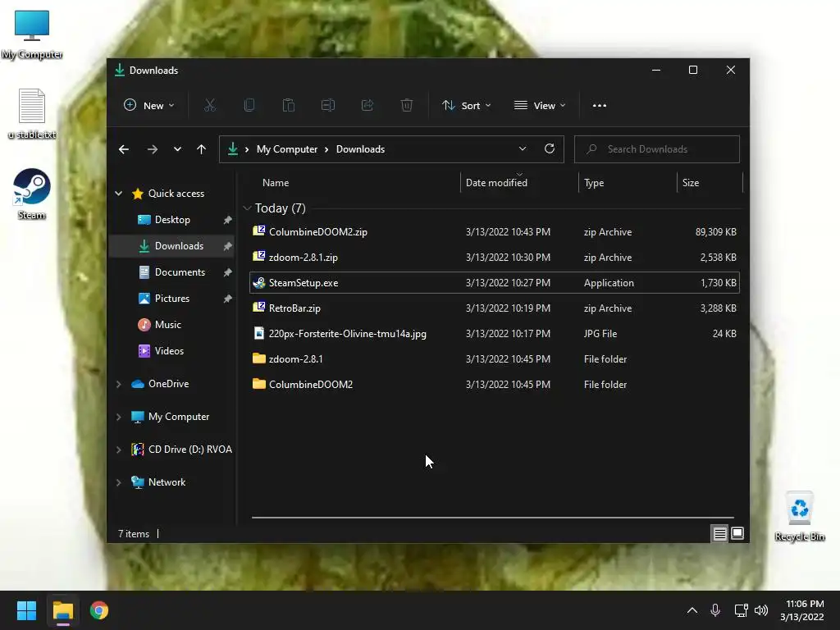Unpin Pictures with its pin icon
This screenshot has height=630, width=840.
tap(228, 299)
